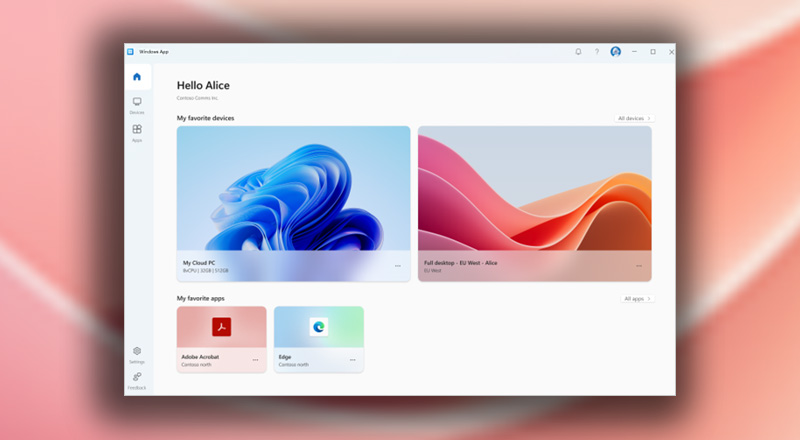Launch the Edge browser icon
This screenshot has width=800, height=440.
[x=319, y=327]
